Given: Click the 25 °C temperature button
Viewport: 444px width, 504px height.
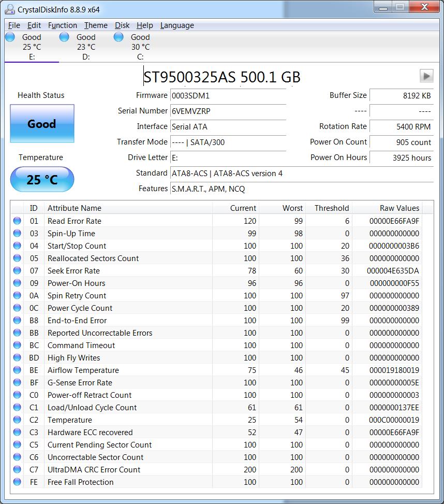Looking at the screenshot, I should click(x=42, y=179).
